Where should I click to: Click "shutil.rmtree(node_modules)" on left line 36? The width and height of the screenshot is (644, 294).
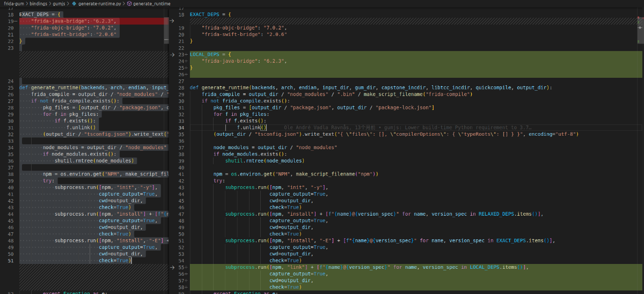pyautogui.click(x=93, y=160)
